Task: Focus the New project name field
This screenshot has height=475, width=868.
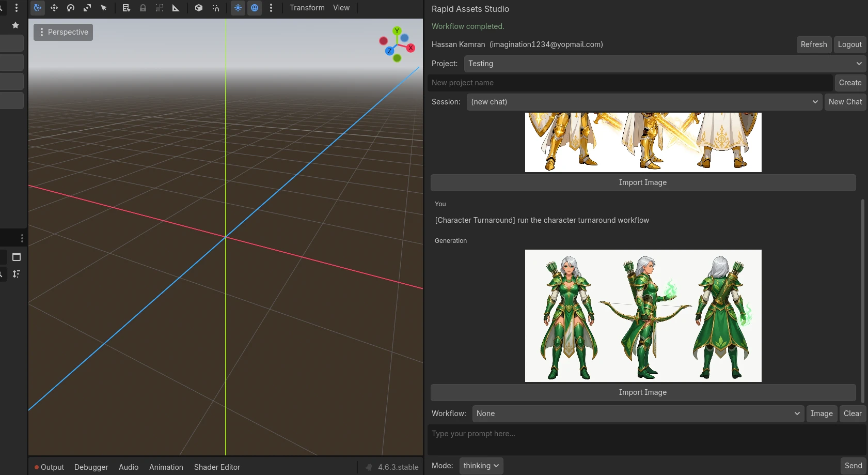Action: pyautogui.click(x=630, y=83)
